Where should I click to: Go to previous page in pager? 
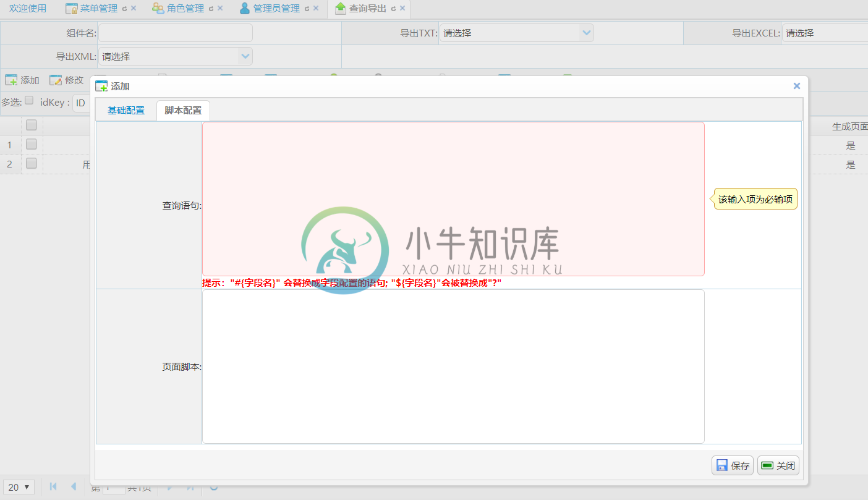[x=73, y=486]
